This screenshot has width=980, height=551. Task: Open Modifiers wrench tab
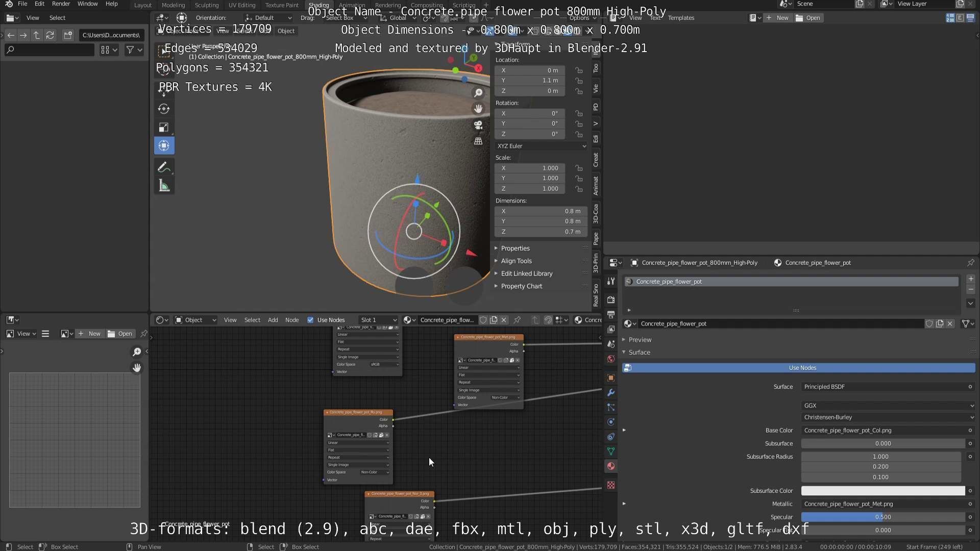611,392
